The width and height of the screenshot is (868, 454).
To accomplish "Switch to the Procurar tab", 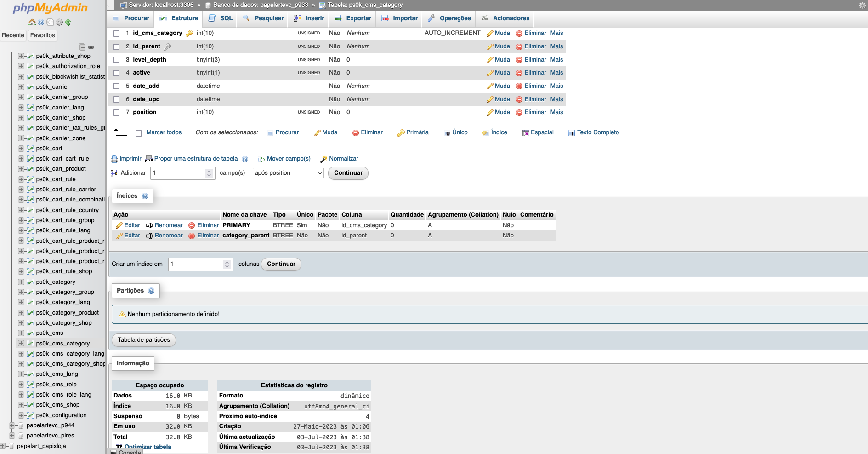I will (x=131, y=18).
